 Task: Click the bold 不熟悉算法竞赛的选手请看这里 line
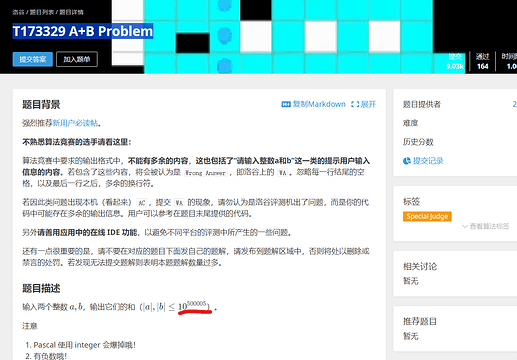[77, 142]
